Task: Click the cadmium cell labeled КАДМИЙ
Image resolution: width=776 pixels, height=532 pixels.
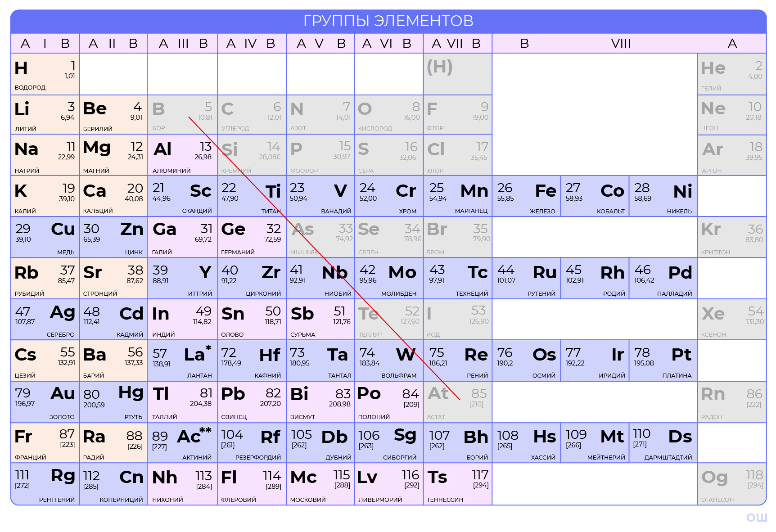Action: [113, 320]
